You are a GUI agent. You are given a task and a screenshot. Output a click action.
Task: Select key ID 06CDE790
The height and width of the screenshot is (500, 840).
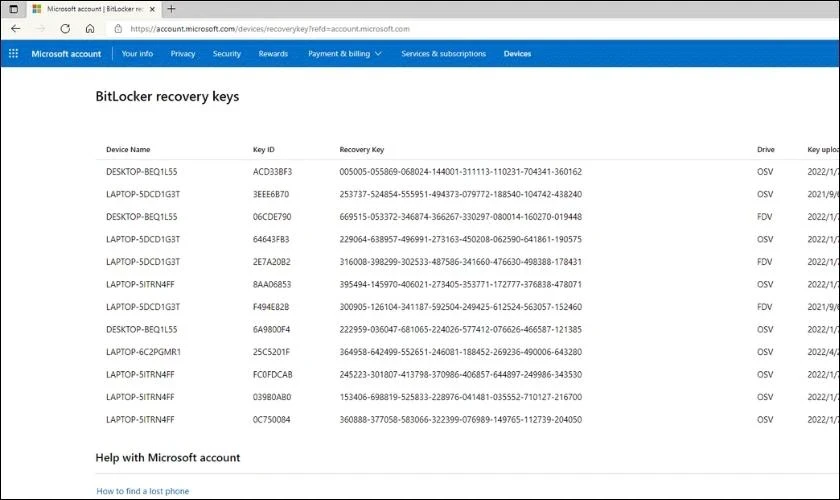coord(272,217)
